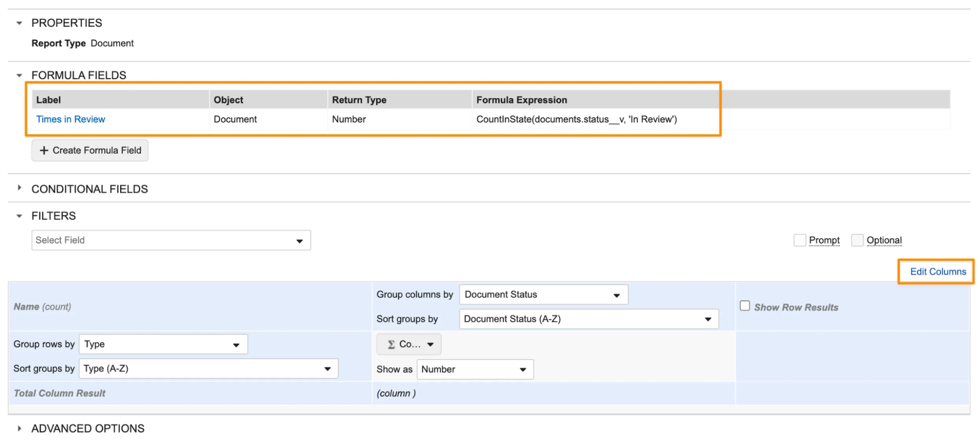
Task: Click the Create Formula Field button
Action: (90, 150)
